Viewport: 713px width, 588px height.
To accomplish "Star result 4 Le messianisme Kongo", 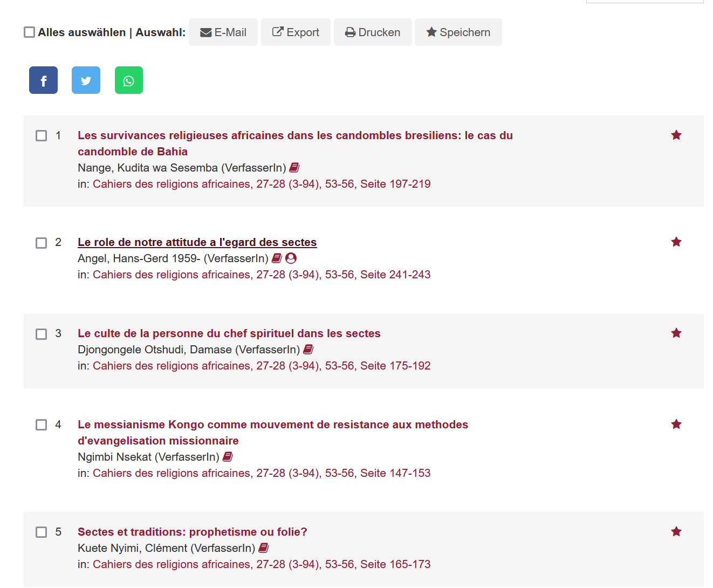I will [x=676, y=424].
